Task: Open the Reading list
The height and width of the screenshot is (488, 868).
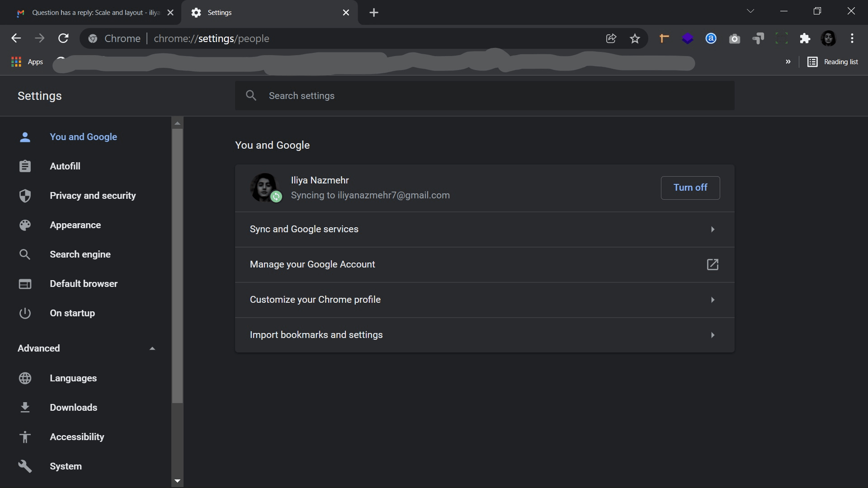Action: click(832, 62)
